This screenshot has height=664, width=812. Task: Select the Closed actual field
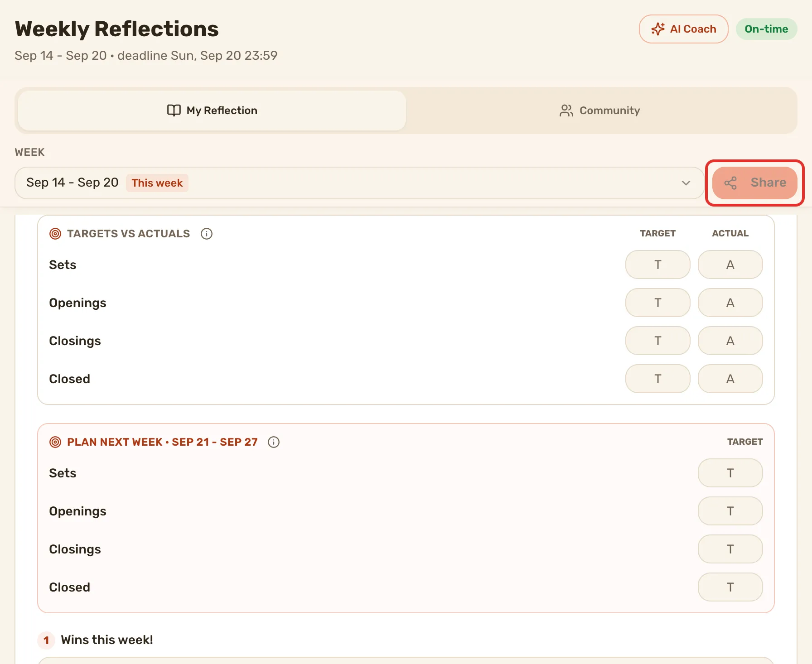[x=730, y=379]
